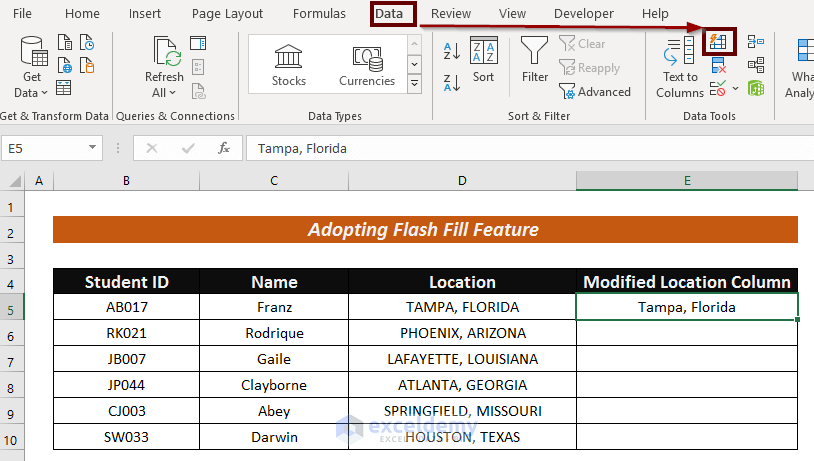Screen dimensions: 814x461
Task: Open the query Properties icon
Action: click(198, 67)
